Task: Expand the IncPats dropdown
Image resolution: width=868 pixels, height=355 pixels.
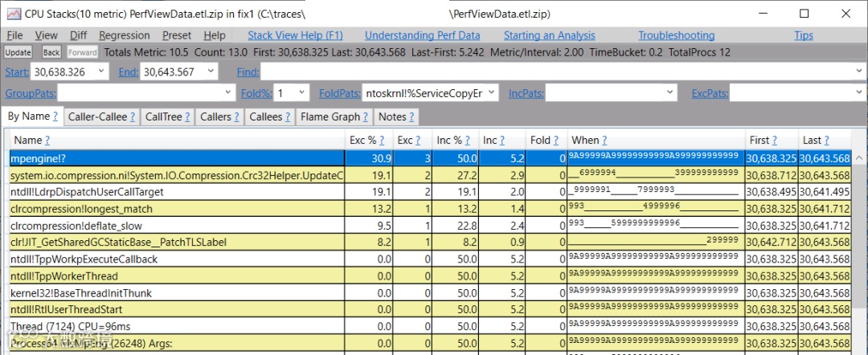Action: (x=671, y=93)
